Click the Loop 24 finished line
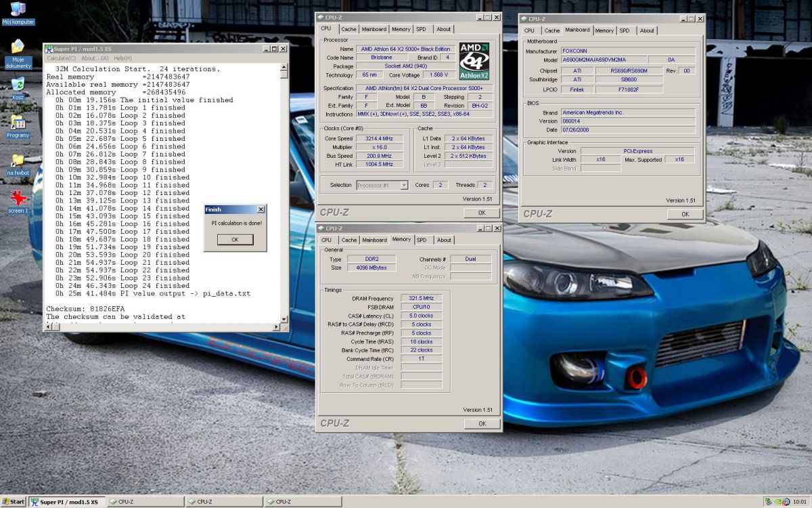The height and width of the screenshot is (508, 812). (122, 286)
